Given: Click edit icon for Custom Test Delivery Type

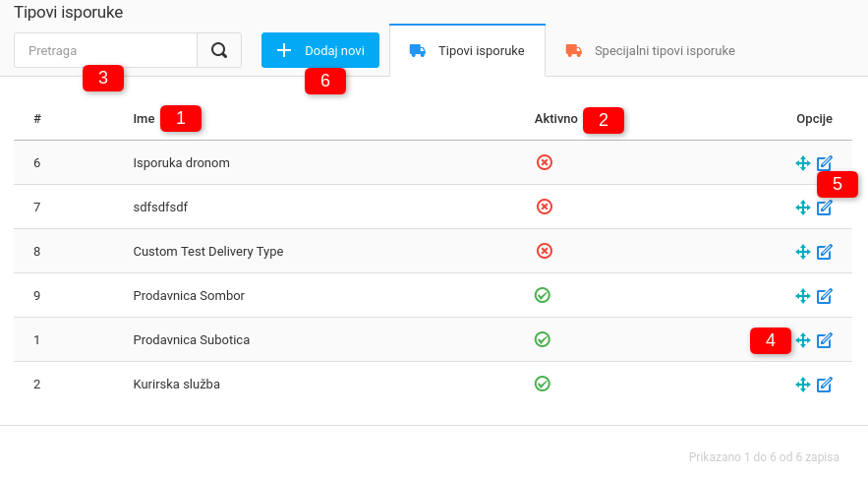Looking at the screenshot, I should click(x=825, y=252).
